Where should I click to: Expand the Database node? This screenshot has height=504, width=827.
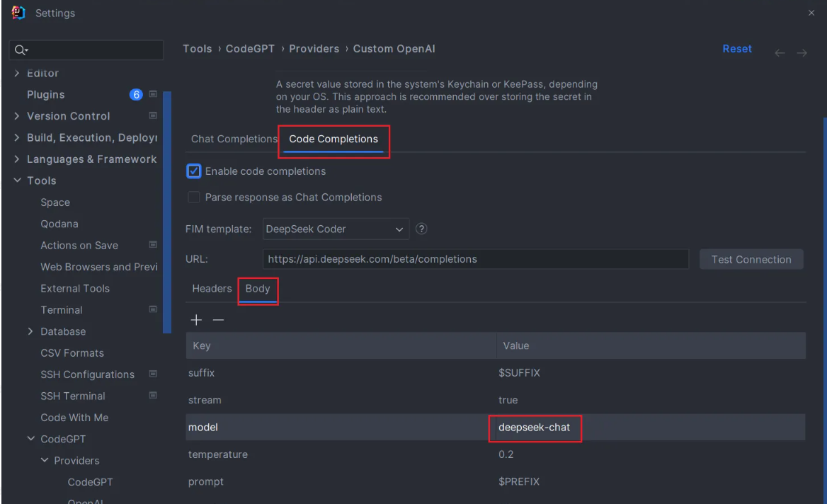(30, 331)
